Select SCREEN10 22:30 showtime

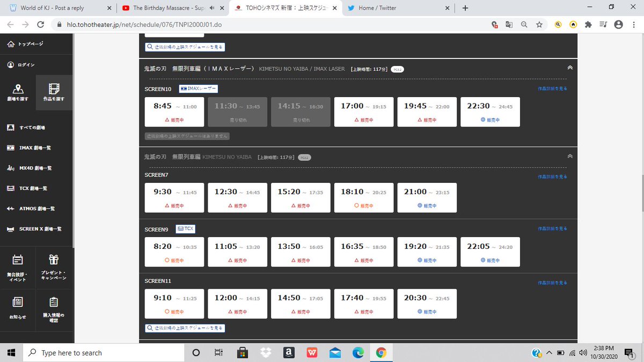tap(490, 112)
